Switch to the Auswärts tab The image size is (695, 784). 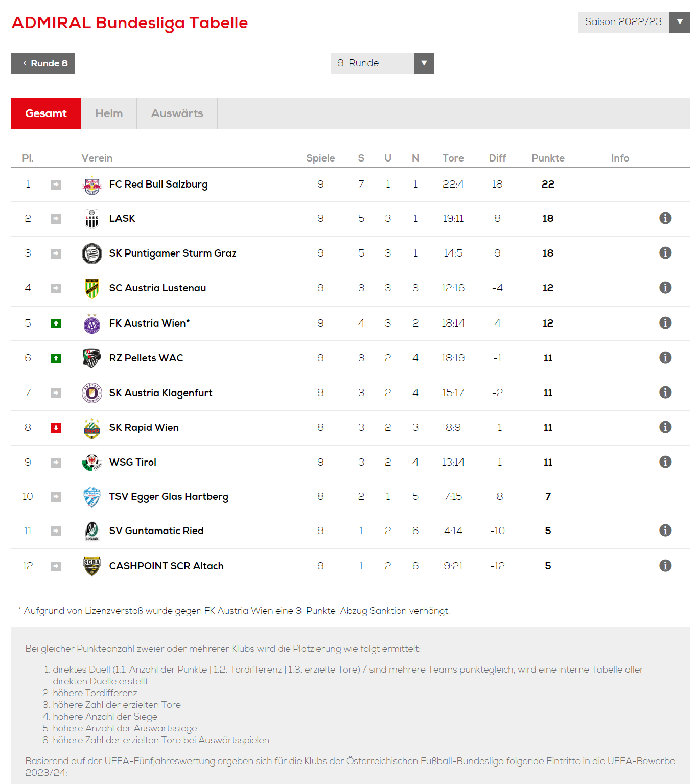(177, 113)
